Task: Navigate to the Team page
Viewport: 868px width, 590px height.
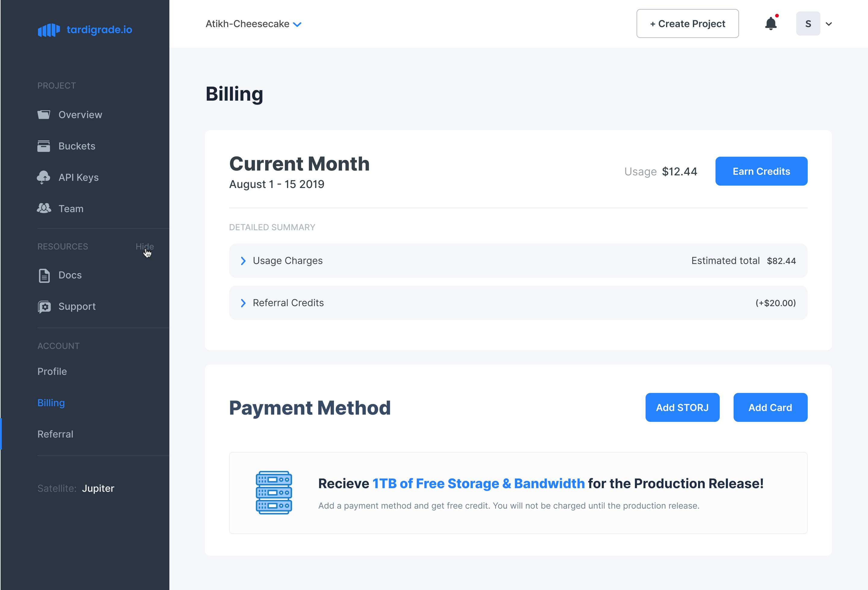Action: coord(71,209)
